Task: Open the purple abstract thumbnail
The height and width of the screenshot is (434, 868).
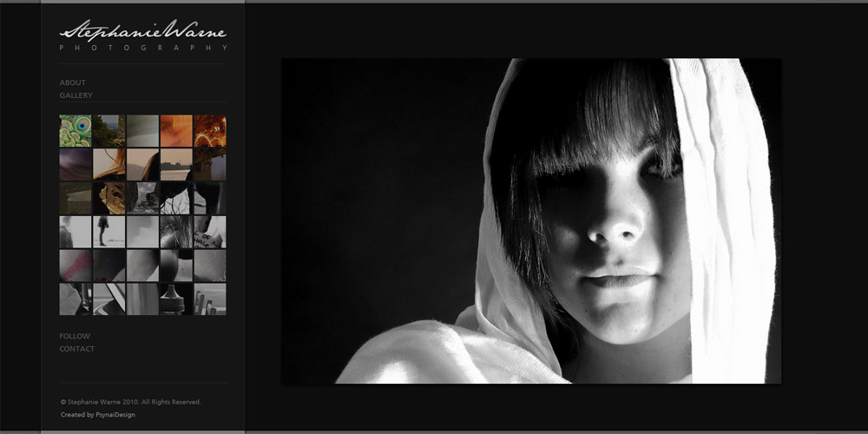Action: click(x=75, y=165)
